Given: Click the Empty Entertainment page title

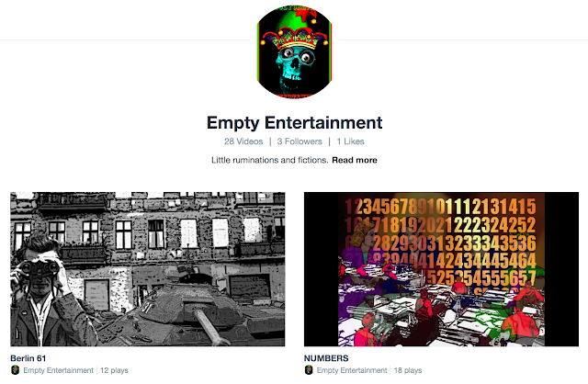Looking at the screenshot, I should click(x=294, y=122).
